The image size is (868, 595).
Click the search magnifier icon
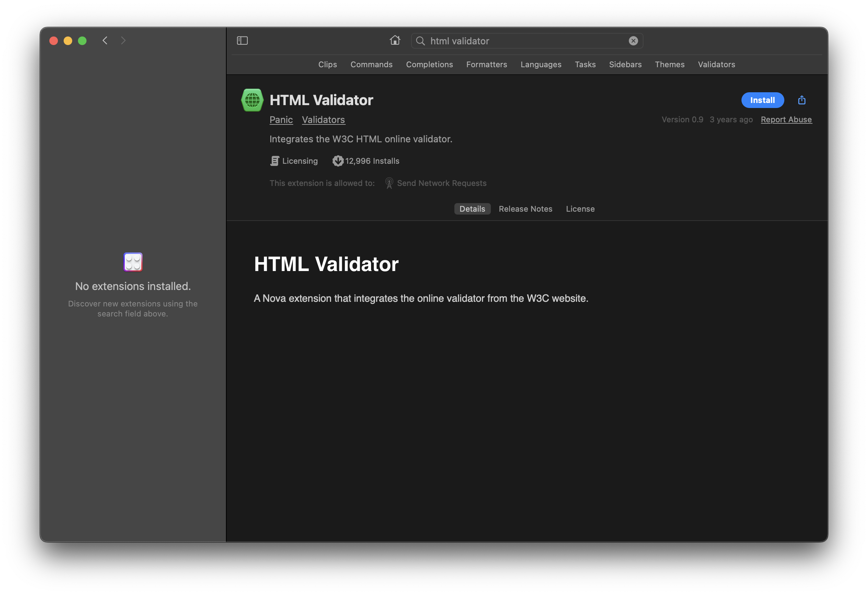click(420, 41)
